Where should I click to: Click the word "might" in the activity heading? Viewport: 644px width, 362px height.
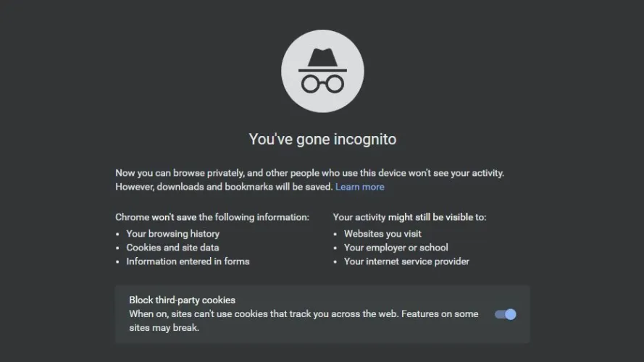pos(401,217)
